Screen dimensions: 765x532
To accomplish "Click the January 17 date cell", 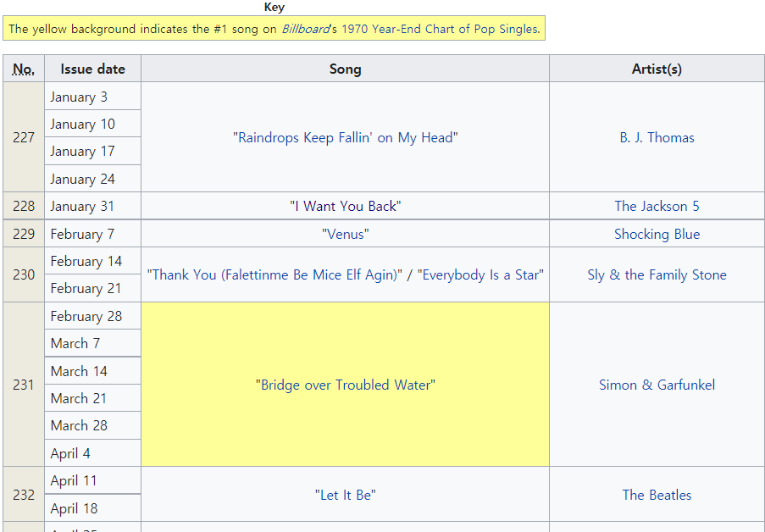I will pos(92,151).
